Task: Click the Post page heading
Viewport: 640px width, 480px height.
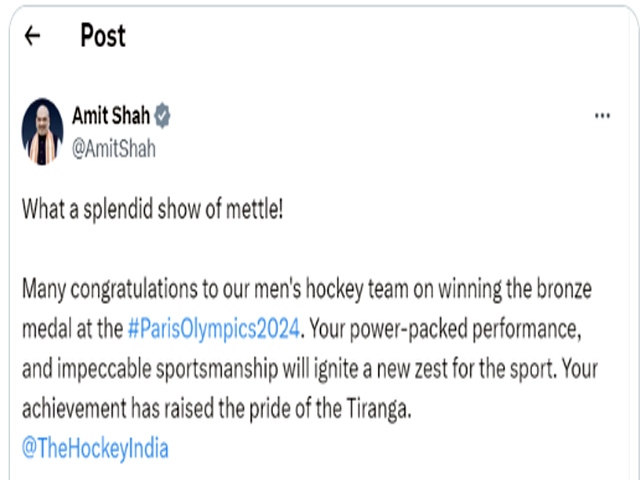Action: tap(103, 36)
